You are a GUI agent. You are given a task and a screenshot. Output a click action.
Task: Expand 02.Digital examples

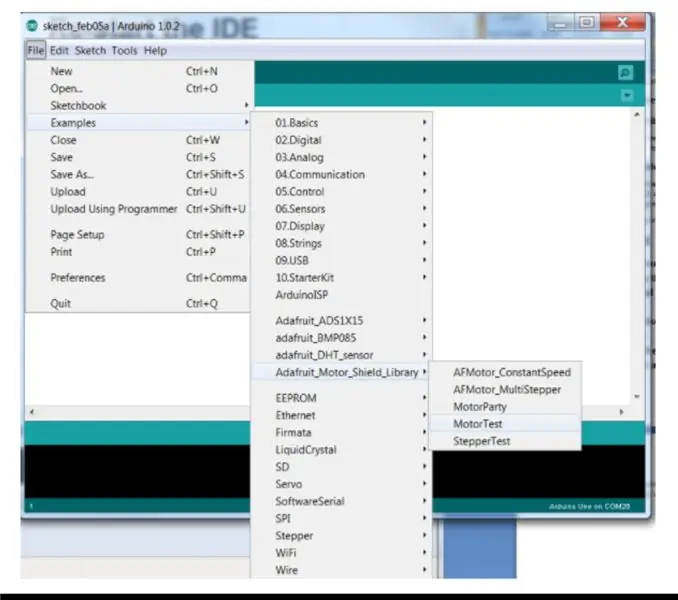[342, 140]
